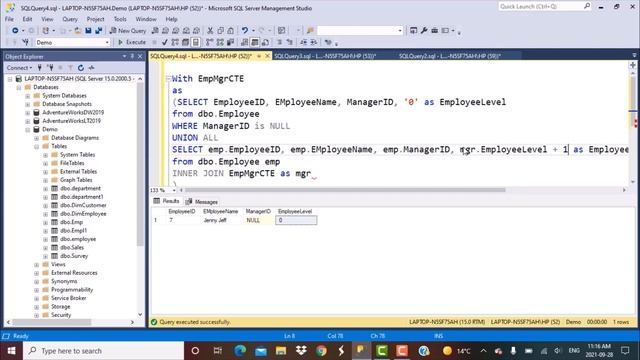Click the Results to Grid icon

[255, 42]
